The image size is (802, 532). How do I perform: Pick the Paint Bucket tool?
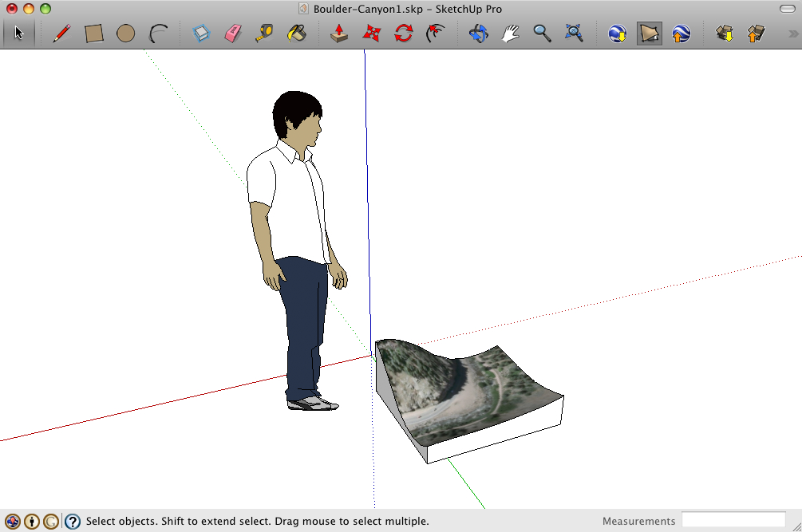tap(297, 33)
